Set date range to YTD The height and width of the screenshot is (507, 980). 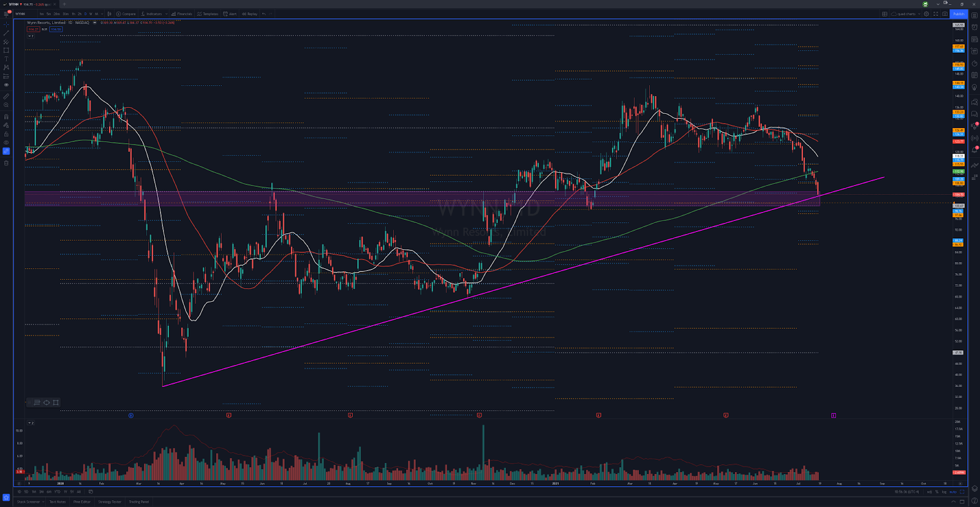pos(57,492)
